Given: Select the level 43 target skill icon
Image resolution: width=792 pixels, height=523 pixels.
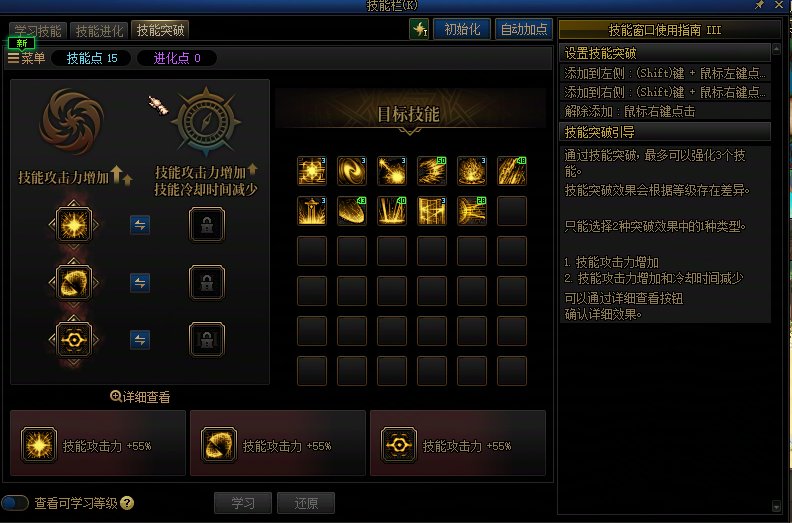Looking at the screenshot, I should tap(352, 211).
